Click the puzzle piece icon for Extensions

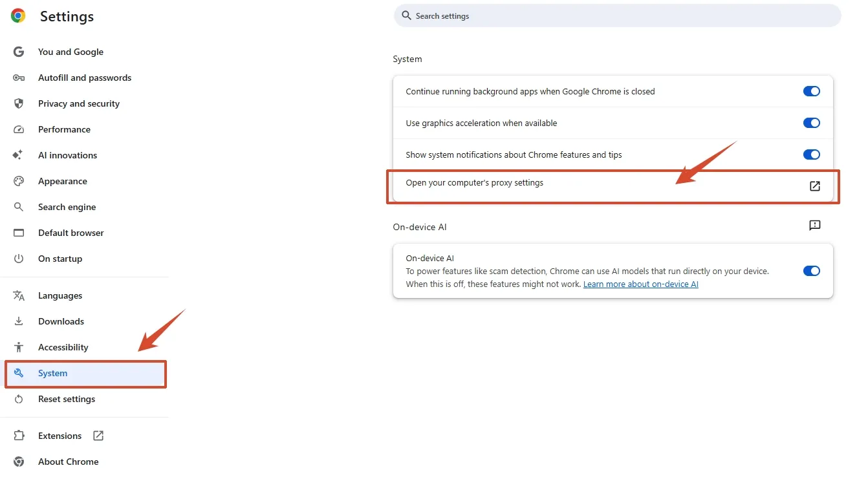coord(19,436)
